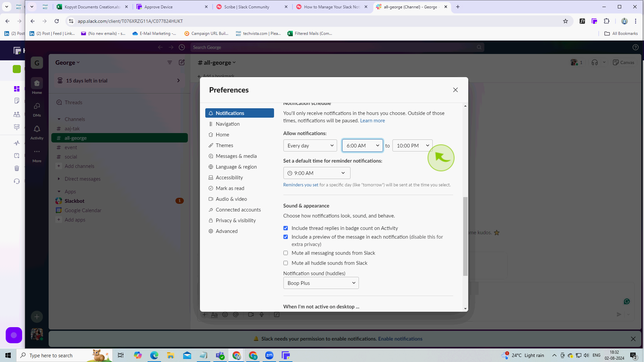This screenshot has height=362, width=644.
Task: Click Learn more about notification schedule
Action: tap(372, 120)
